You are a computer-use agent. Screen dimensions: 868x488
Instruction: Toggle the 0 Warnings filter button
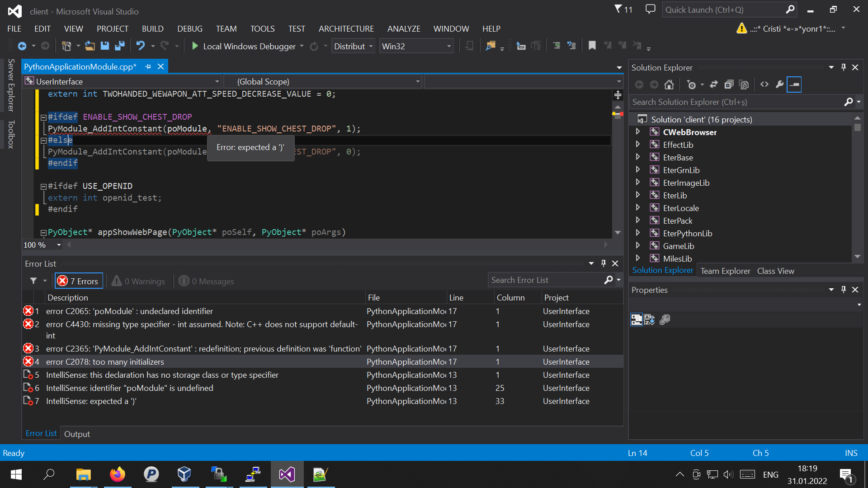[138, 281]
